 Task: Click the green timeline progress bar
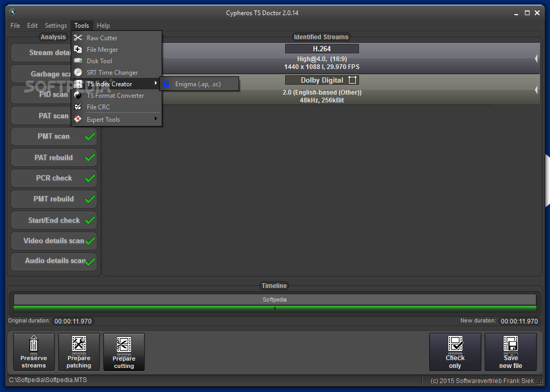[x=275, y=308]
